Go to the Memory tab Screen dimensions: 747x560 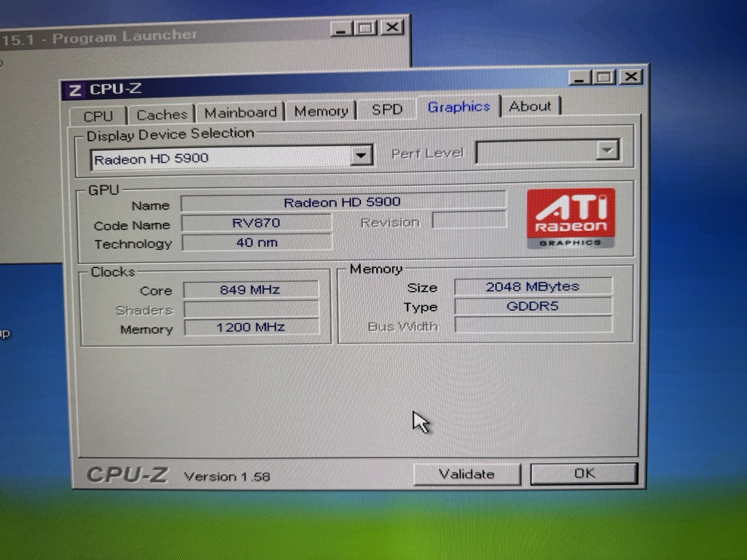click(321, 111)
